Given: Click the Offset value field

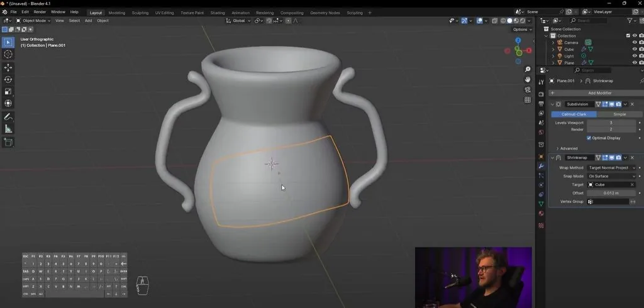Looking at the screenshot, I should click(611, 193).
